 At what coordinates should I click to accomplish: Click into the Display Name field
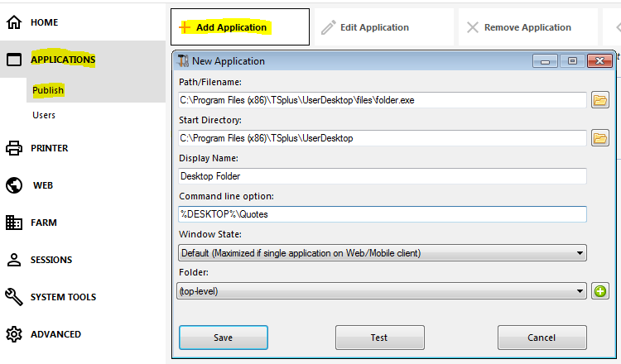point(383,176)
